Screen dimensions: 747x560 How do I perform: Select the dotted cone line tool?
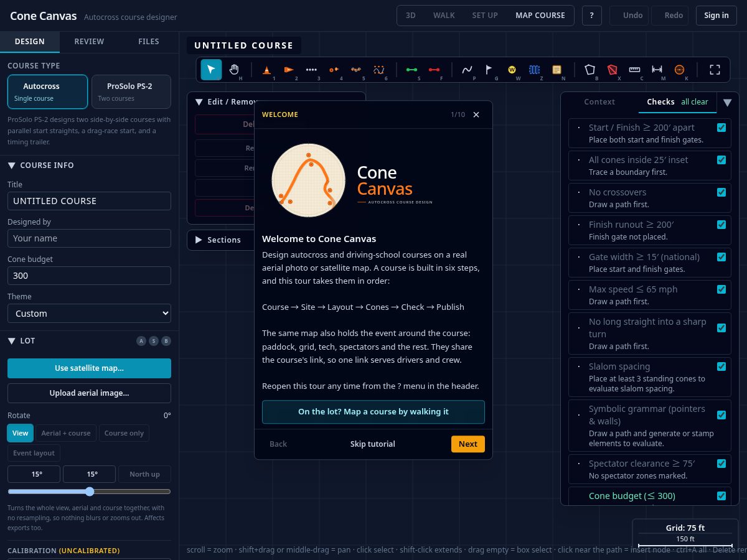[x=311, y=70]
